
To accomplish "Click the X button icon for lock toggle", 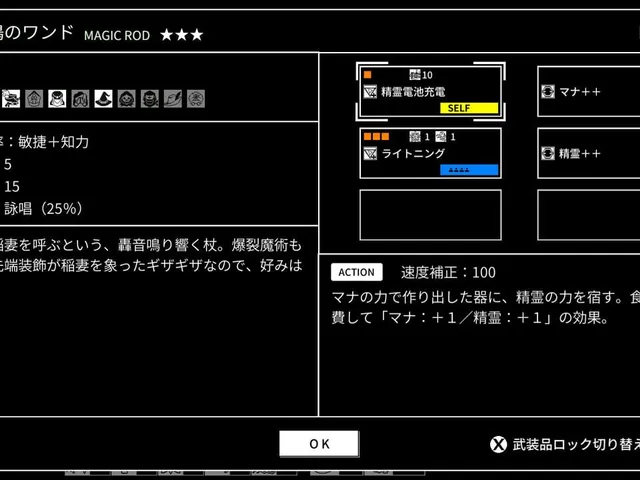I will click(498, 444).
